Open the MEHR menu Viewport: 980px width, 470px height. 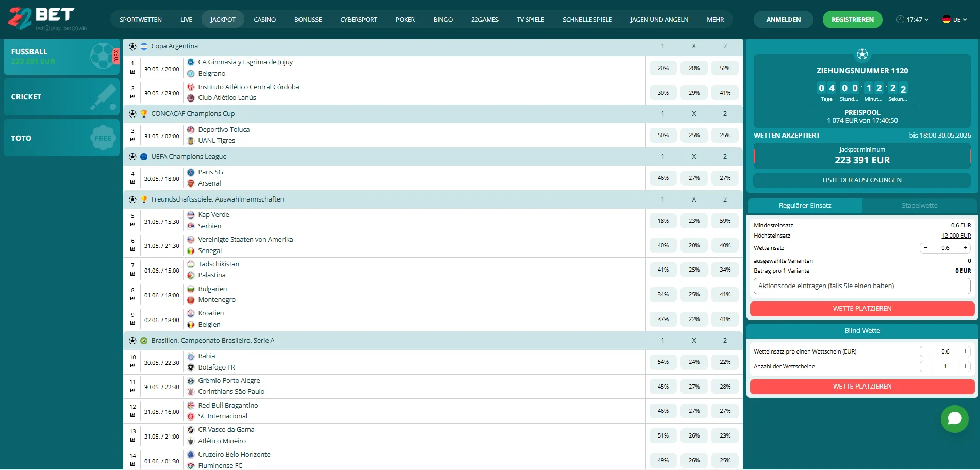[715, 20]
